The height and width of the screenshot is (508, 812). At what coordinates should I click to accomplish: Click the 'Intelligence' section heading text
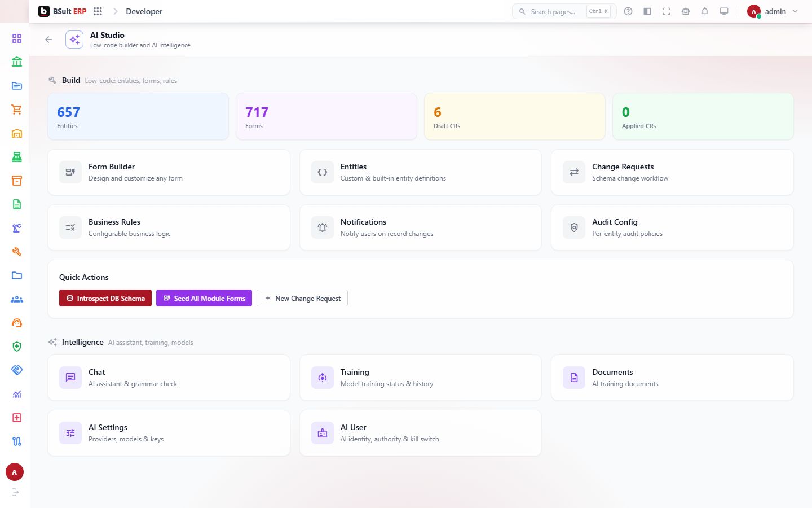(x=83, y=342)
